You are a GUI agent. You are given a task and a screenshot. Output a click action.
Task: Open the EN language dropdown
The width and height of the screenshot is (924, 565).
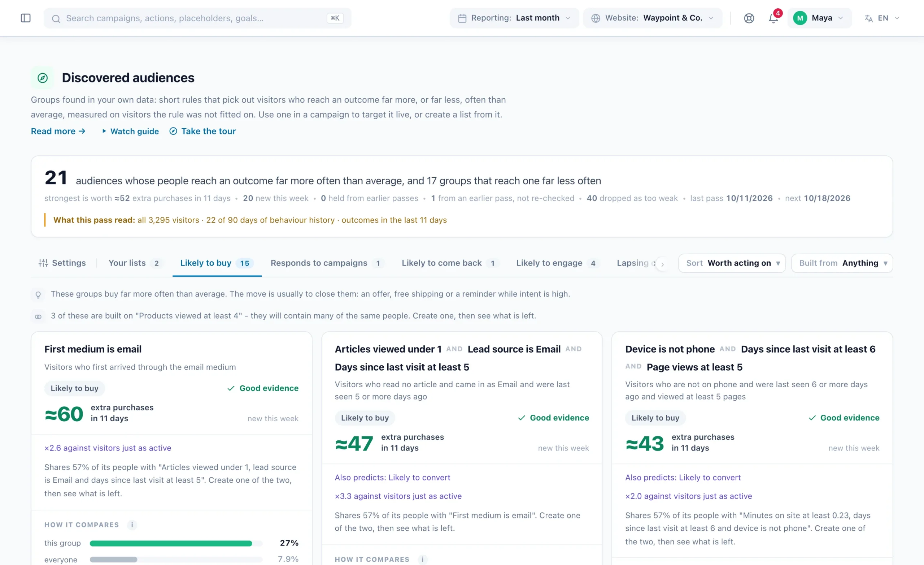[x=882, y=18]
